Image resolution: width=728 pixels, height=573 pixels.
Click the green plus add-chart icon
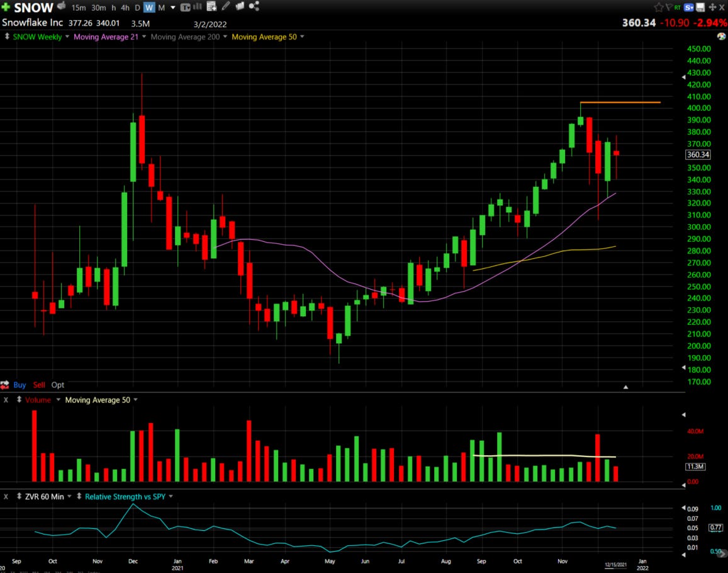(6, 8)
